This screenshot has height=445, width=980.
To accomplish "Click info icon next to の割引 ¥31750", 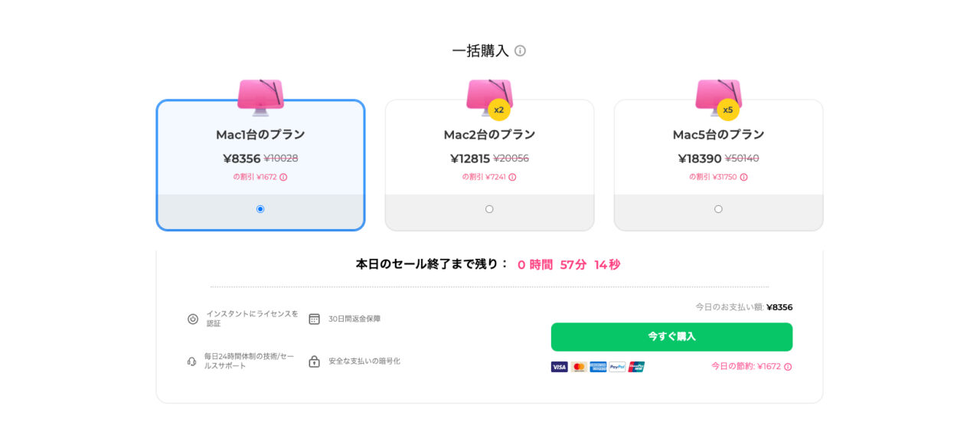I will pyautogui.click(x=743, y=177).
